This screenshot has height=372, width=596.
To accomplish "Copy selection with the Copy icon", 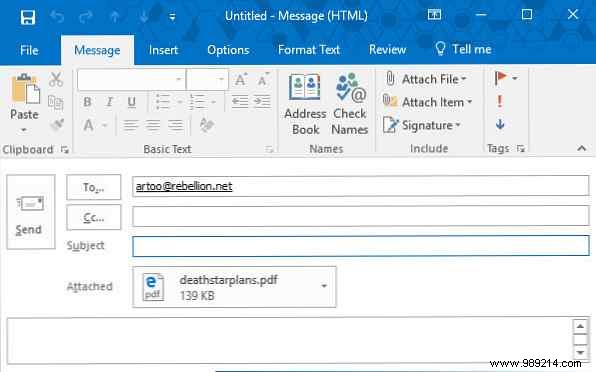I will click(56, 103).
